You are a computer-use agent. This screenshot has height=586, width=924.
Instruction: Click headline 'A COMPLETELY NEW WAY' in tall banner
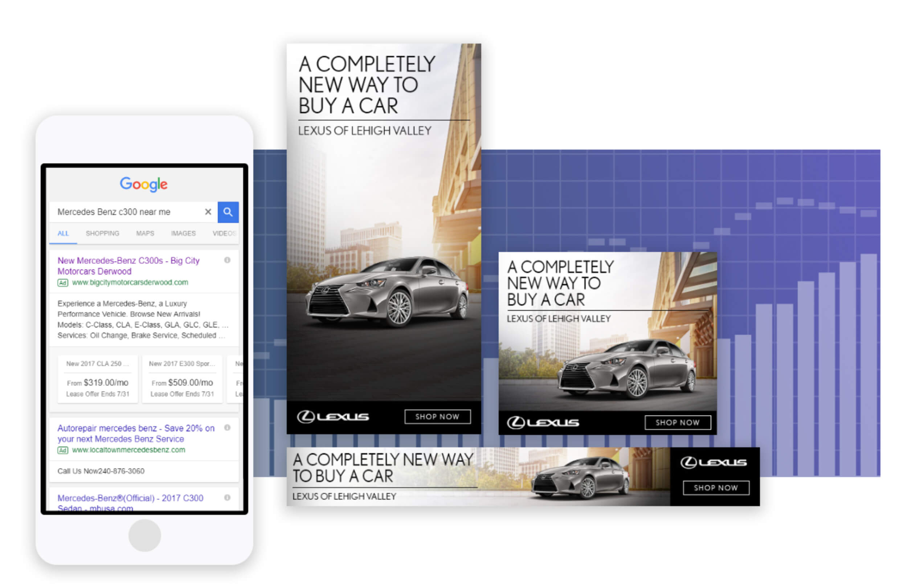(367, 85)
